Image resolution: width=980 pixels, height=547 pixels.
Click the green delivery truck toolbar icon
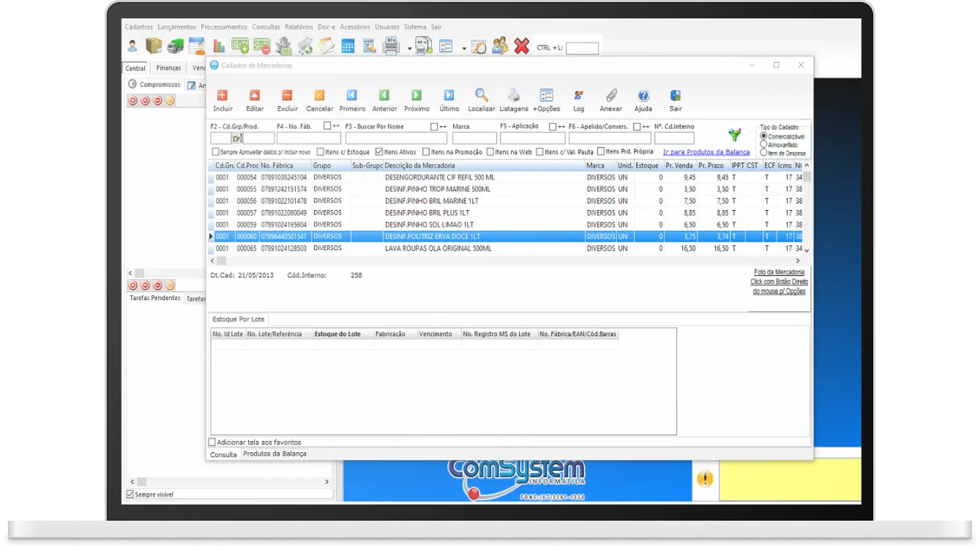175,46
